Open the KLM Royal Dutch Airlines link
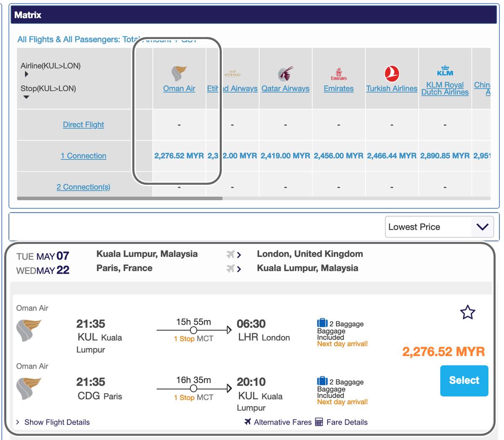This screenshot has width=504, height=440. pos(445,89)
